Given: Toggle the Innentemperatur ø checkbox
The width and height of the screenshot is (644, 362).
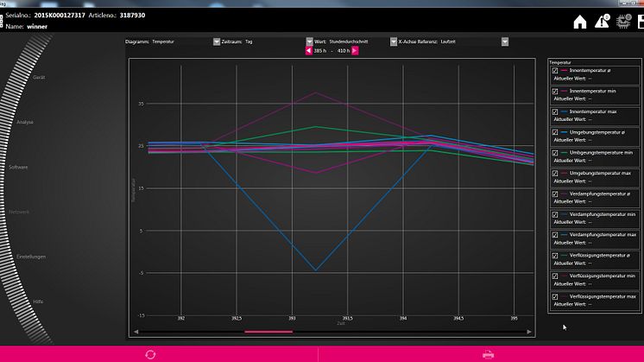Looking at the screenshot, I should click(x=555, y=71).
